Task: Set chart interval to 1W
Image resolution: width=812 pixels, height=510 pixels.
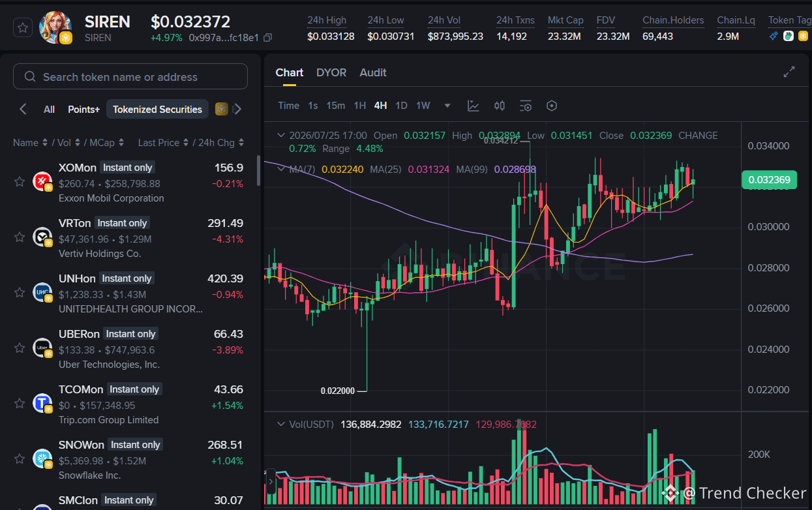Action: pyautogui.click(x=423, y=106)
